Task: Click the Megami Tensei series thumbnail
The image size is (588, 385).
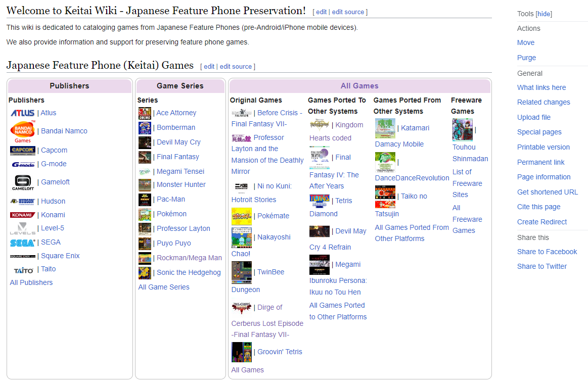Action: click(x=145, y=172)
